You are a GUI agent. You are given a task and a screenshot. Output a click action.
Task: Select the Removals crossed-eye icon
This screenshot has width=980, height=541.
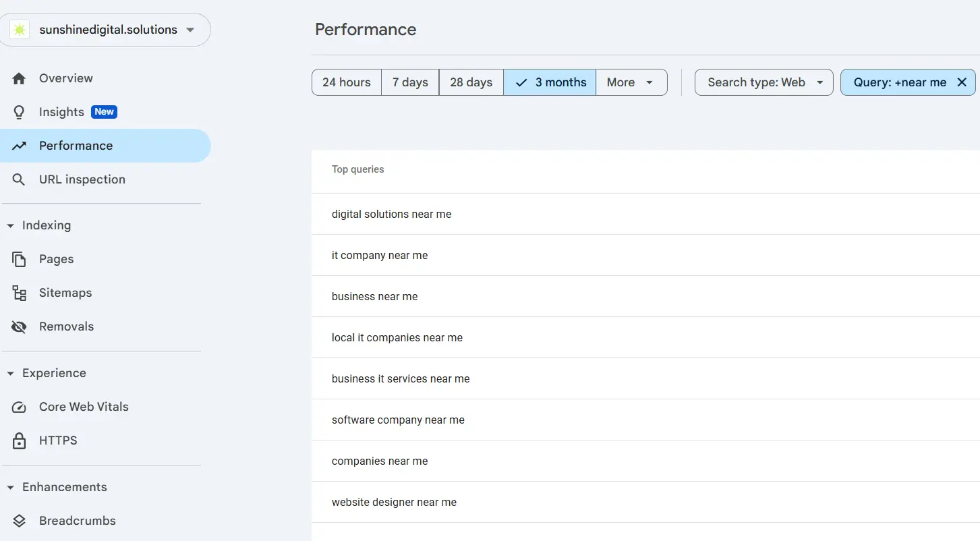coord(20,326)
